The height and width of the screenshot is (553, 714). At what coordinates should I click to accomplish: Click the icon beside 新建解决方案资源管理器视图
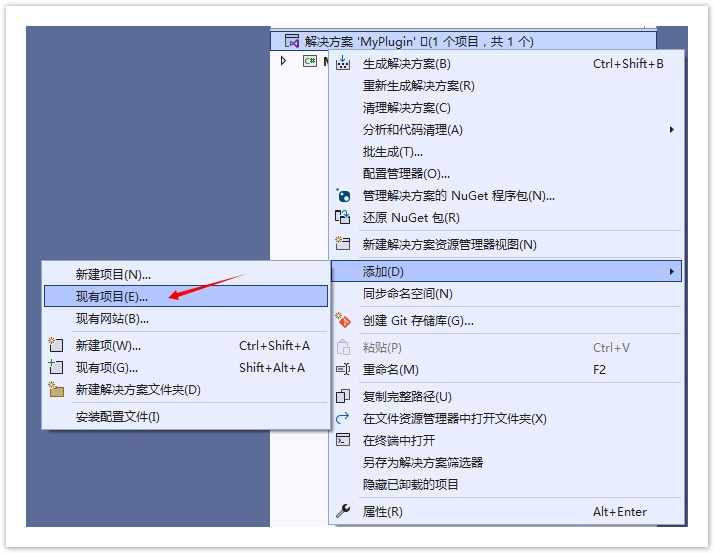click(343, 244)
